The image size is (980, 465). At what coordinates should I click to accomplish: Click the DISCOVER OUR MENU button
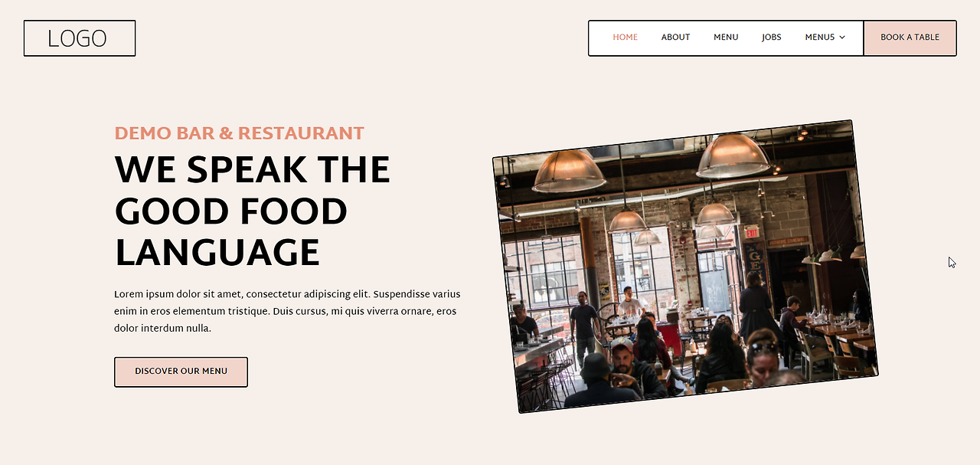(181, 372)
